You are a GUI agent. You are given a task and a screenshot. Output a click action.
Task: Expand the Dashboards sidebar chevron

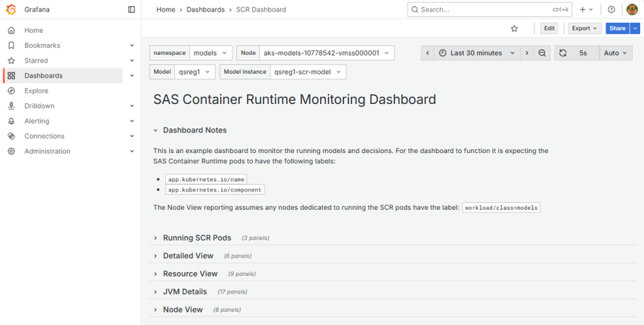tap(132, 76)
